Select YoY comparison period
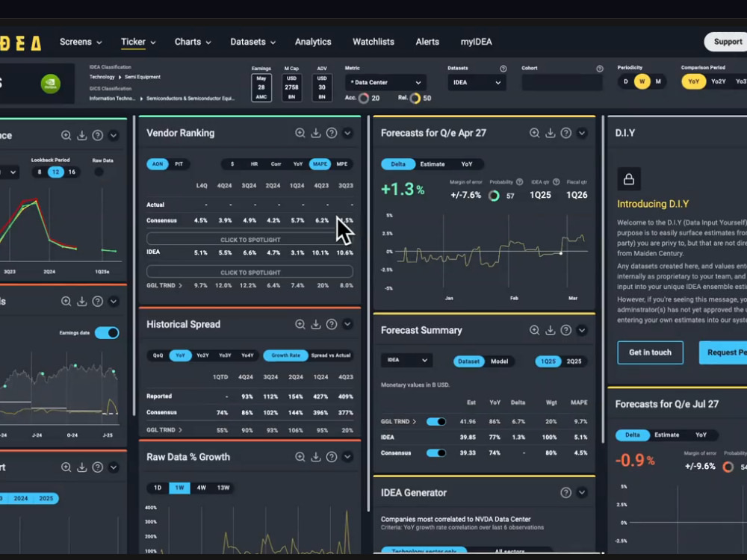The height and width of the screenshot is (560, 747). [694, 81]
